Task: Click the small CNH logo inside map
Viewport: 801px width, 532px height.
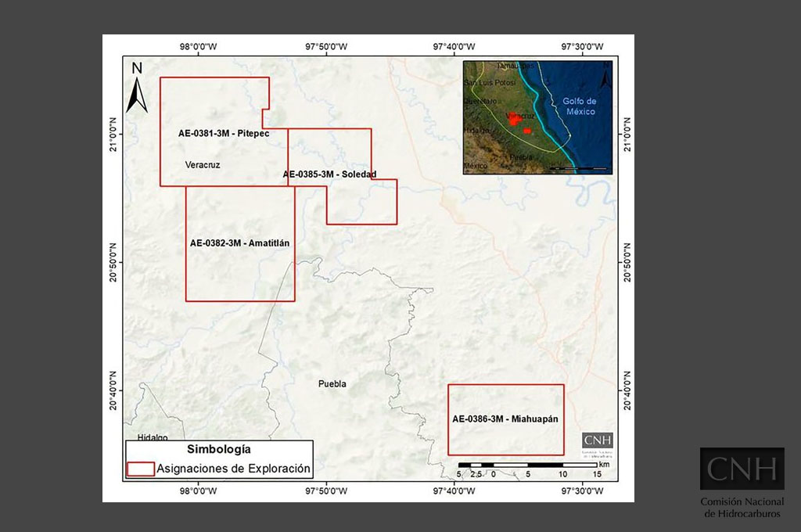Action: (x=597, y=440)
